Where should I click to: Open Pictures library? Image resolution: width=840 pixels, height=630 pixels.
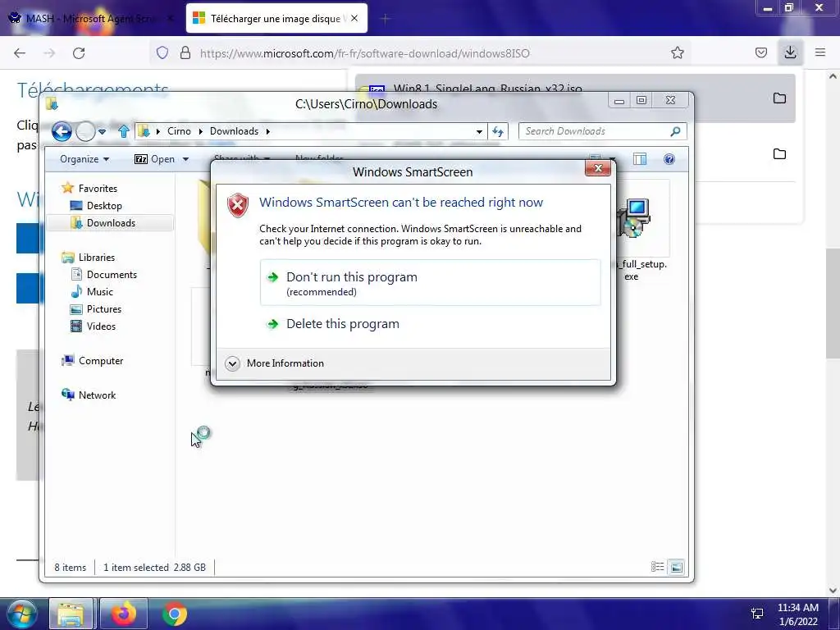coord(104,309)
